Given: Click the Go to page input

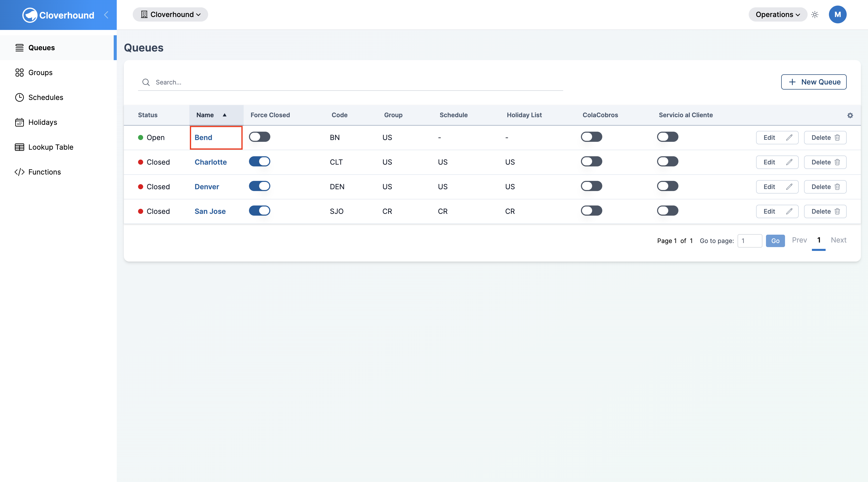Looking at the screenshot, I should coord(750,241).
